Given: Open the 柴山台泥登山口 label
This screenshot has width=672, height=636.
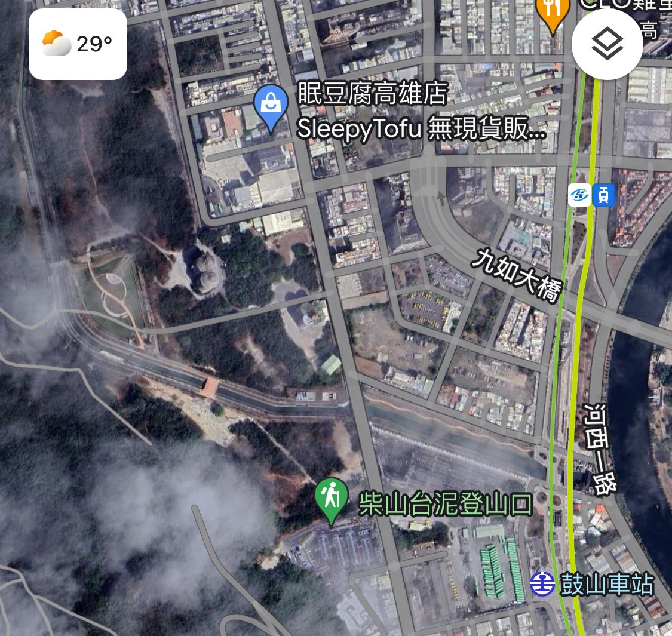Looking at the screenshot, I should (x=445, y=504).
